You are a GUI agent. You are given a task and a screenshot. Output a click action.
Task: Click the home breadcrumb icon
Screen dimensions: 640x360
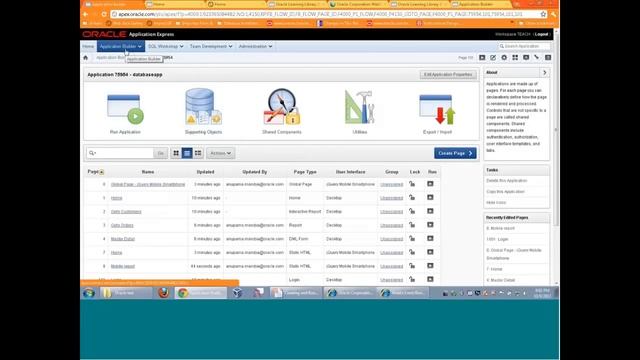coord(86,58)
